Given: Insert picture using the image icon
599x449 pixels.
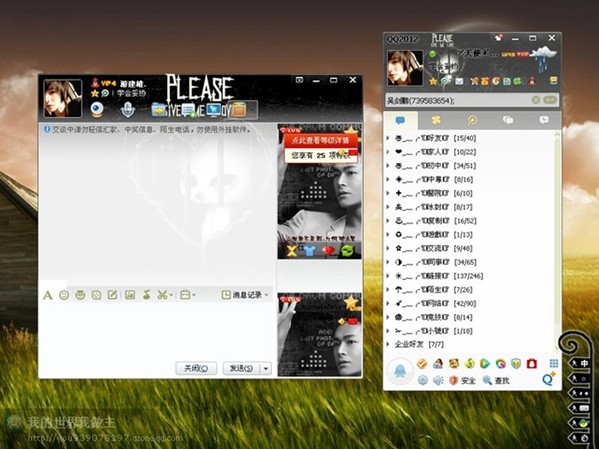Looking at the screenshot, I should (x=130, y=295).
